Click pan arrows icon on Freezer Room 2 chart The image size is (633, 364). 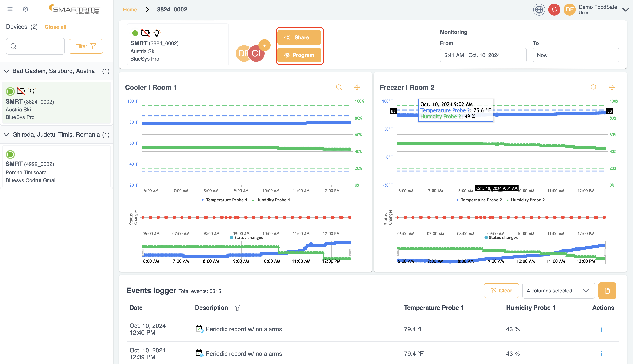coord(612,87)
